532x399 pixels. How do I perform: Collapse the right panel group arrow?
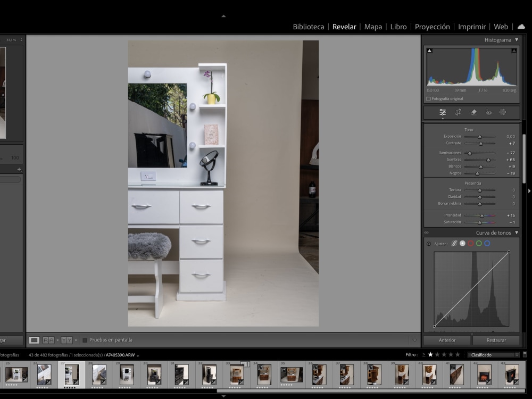[529, 191]
